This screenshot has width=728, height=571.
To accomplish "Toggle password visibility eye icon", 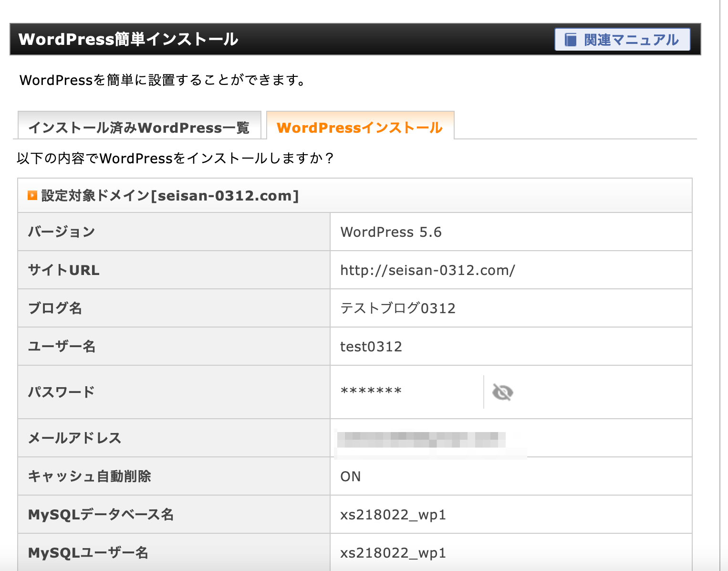I will coord(502,392).
